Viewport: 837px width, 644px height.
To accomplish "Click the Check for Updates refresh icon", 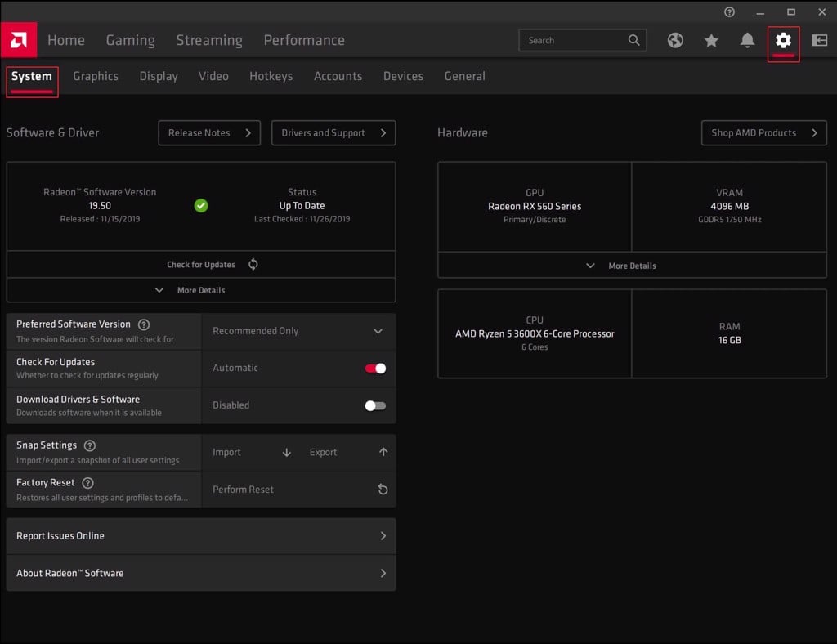I will coord(253,264).
